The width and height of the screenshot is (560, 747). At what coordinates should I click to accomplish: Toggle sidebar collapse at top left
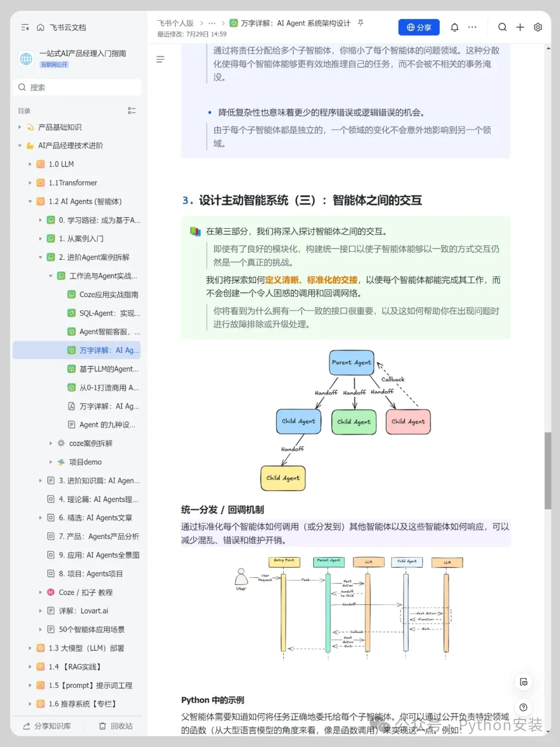click(24, 27)
